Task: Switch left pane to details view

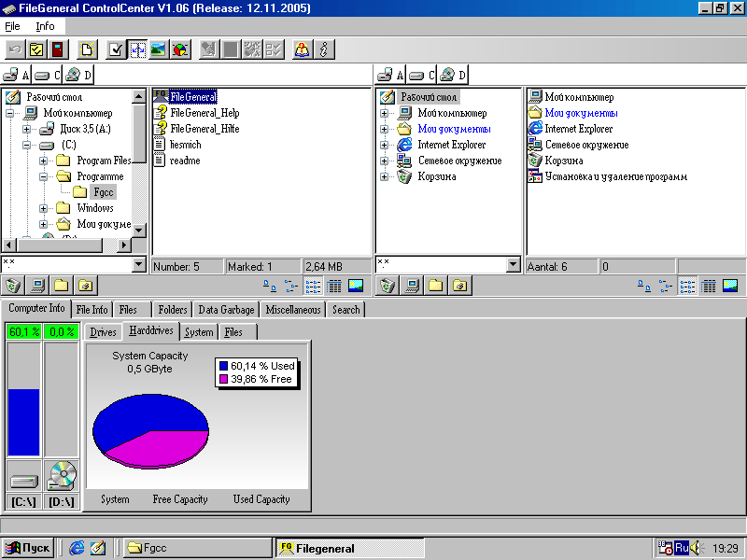Action: pyautogui.click(x=334, y=286)
